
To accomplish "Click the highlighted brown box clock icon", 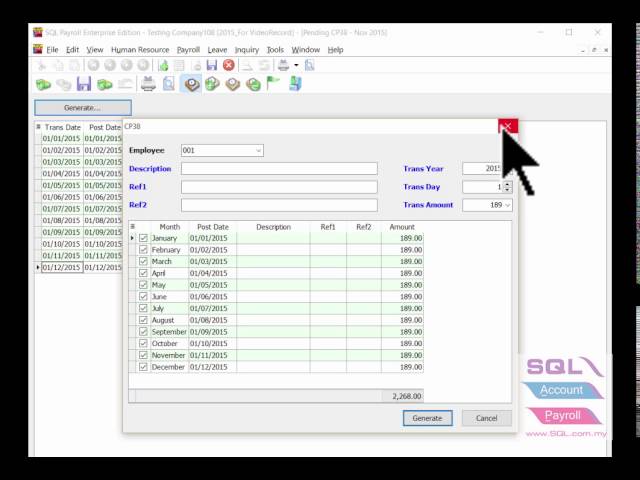I will [x=191, y=84].
